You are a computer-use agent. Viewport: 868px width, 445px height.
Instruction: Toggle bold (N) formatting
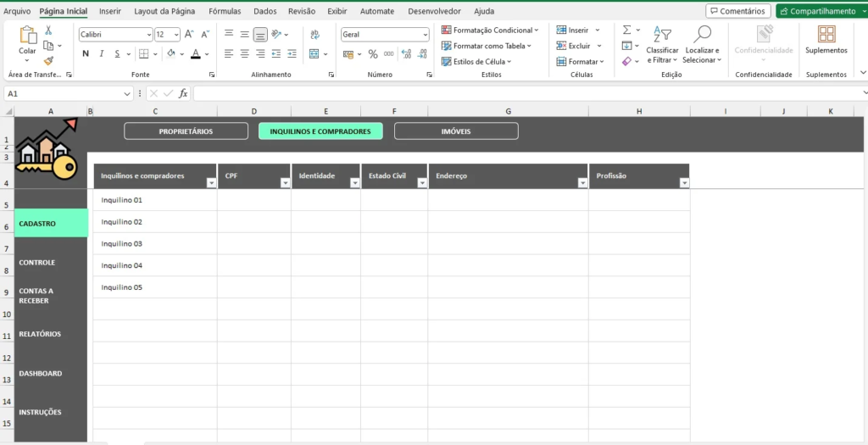click(86, 53)
